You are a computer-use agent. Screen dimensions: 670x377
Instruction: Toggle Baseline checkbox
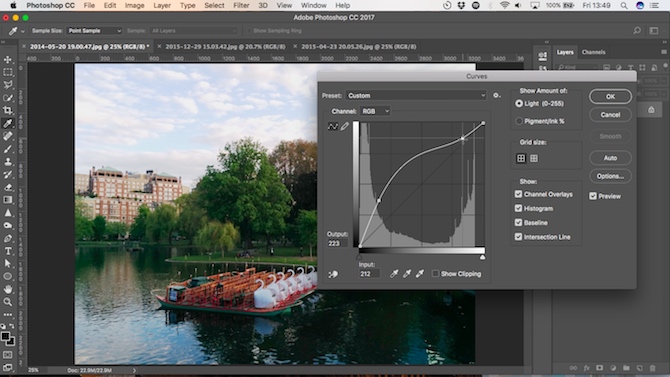[x=518, y=222]
